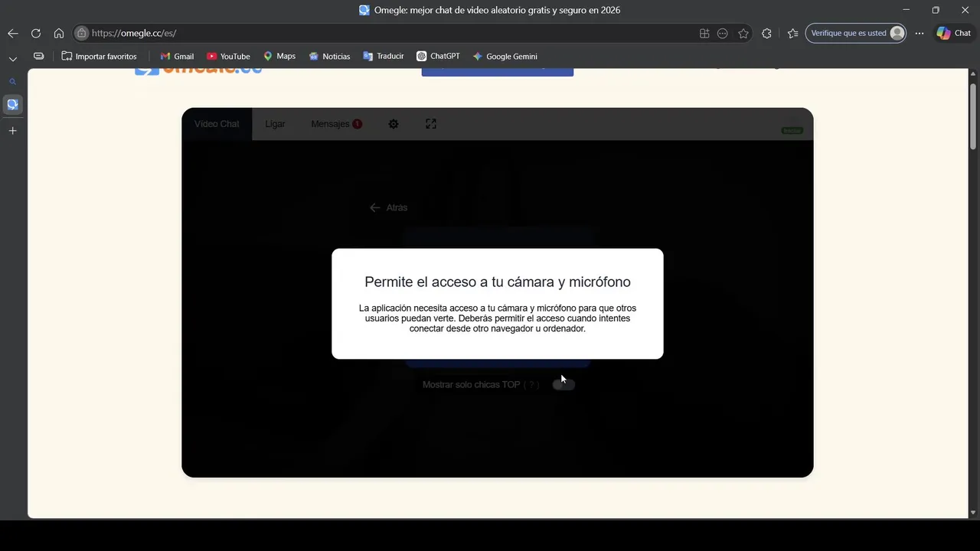Go back with the Atrás arrow link

coord(388,207)
